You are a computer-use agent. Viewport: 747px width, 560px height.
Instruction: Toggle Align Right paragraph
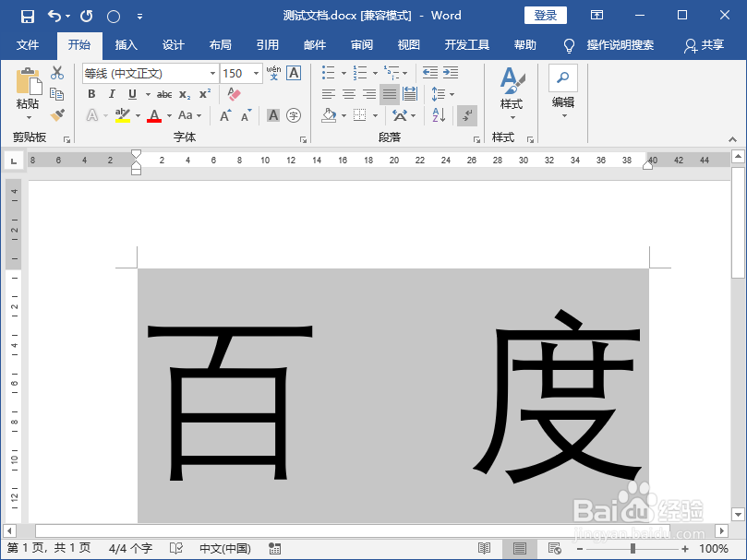369,94
